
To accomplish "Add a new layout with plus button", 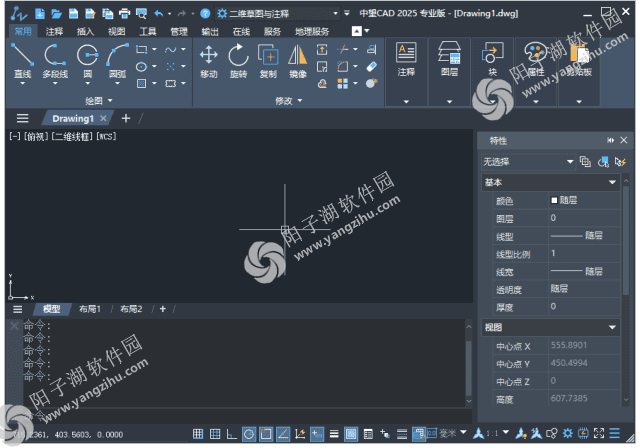I will pyautogui.click(x=163, y=309).
